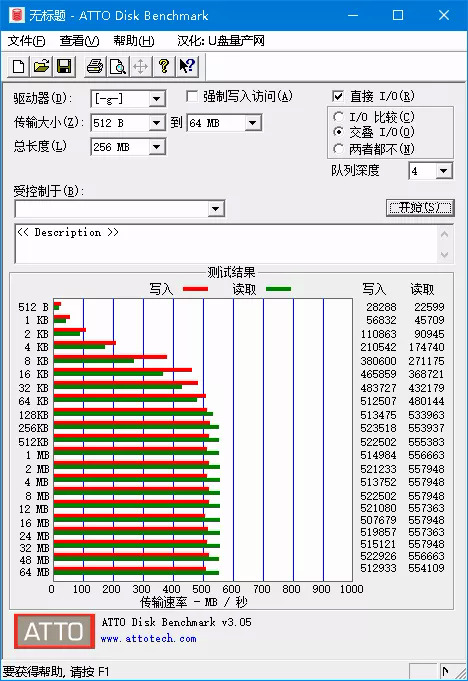Viewport: 468px width, 681px height.
Task: Click the read value 174740
Action: click(426, 347)
